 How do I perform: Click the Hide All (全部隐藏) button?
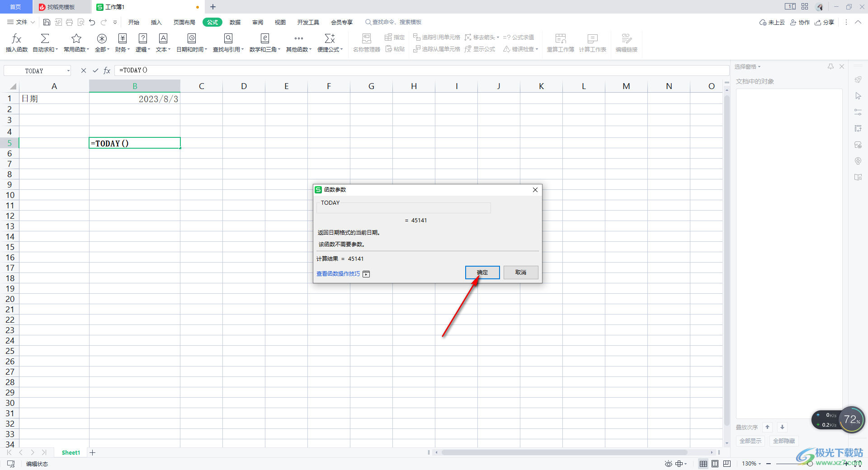[784, 441]
